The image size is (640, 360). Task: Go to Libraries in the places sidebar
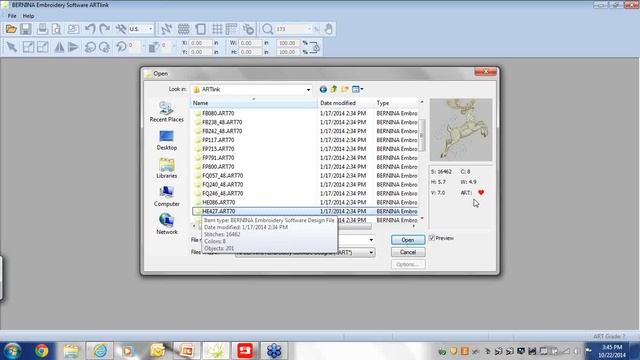pos(167,168)
